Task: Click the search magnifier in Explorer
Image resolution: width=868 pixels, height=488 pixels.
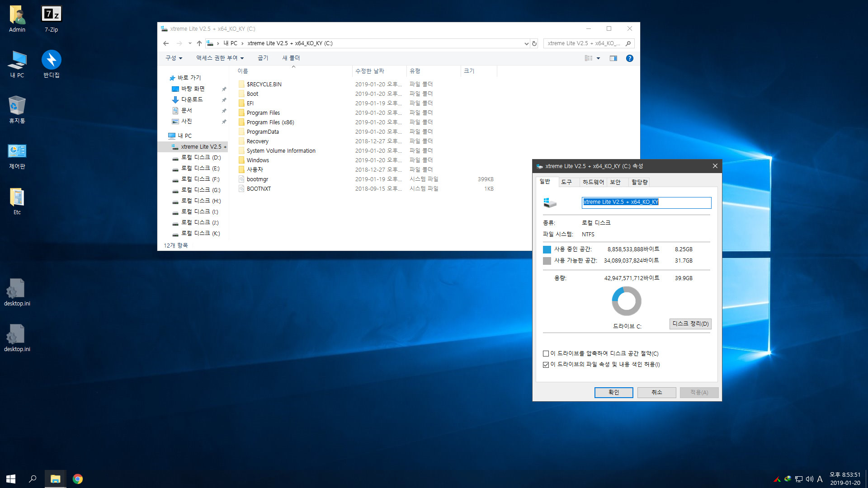Action: click(x=628, y=43)
